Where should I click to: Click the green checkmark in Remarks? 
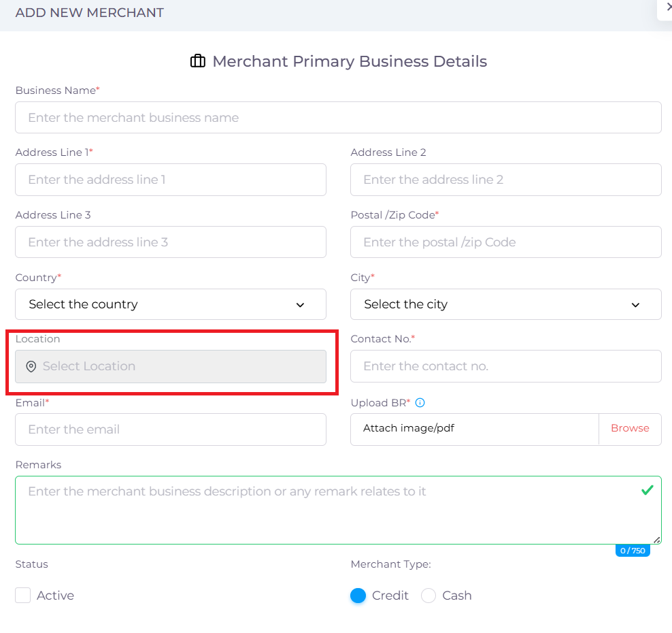tap(647, 490)
